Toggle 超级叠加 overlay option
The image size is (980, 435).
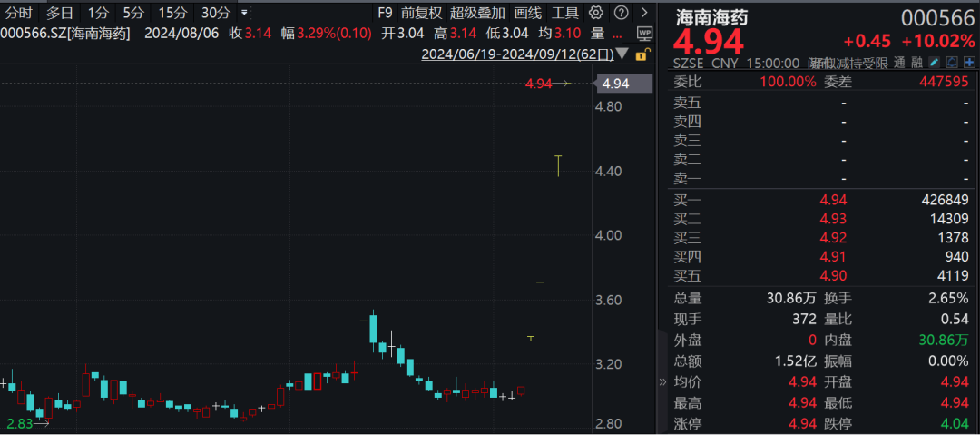pos(477,13)
